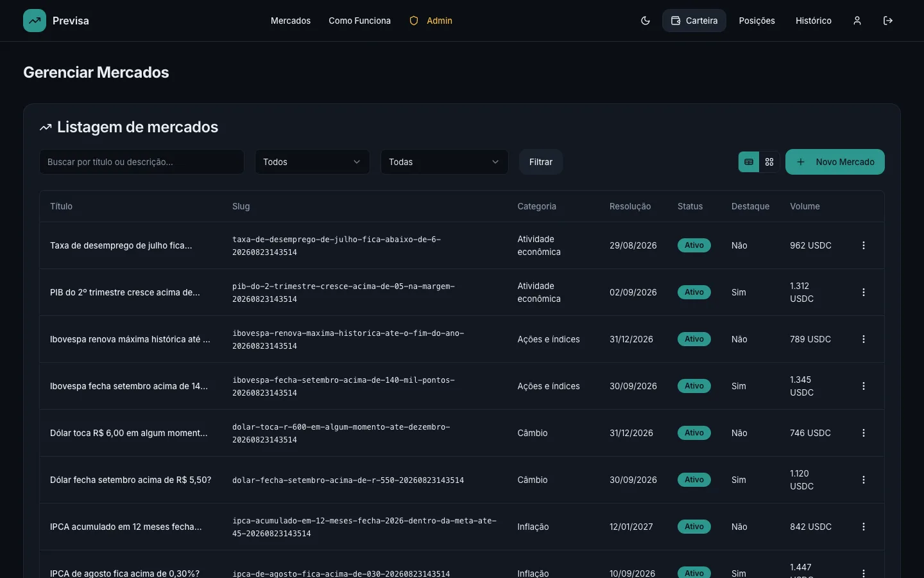Open the user profile icon

pos(857,21)
